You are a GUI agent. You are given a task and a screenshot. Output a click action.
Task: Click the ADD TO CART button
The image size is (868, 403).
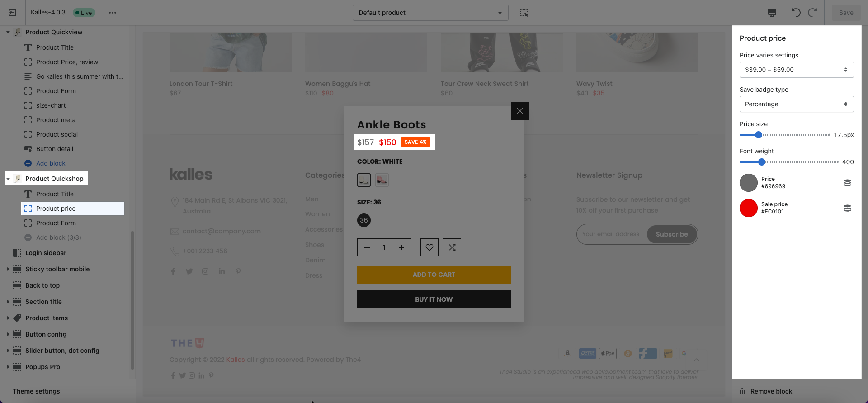[x=434, y=275]
